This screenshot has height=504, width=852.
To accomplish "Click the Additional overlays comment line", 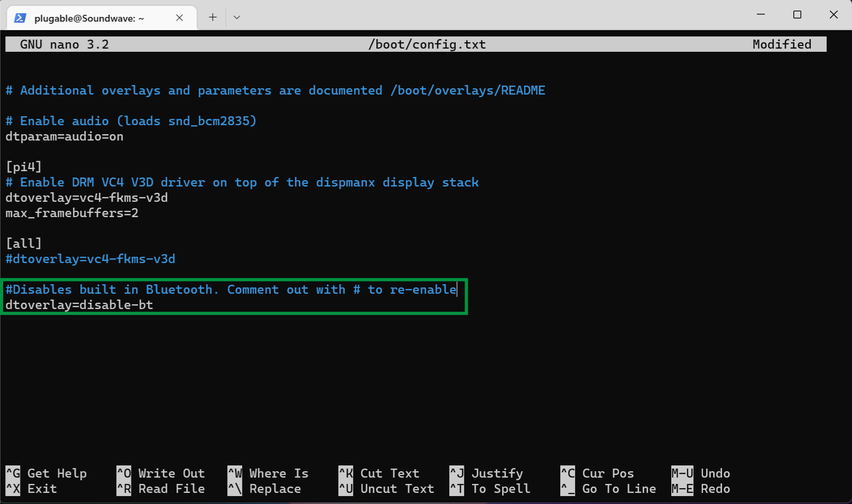I will [275, 90].
